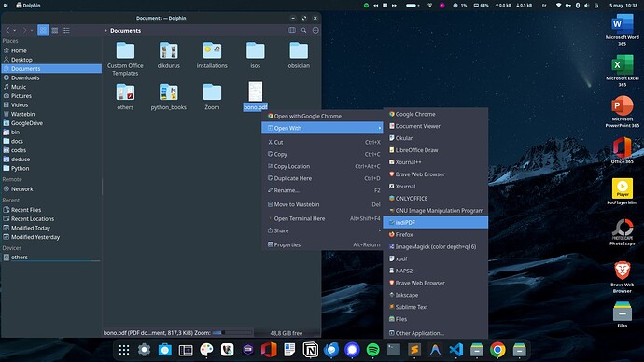The width and height of the screenshot is (644, 362).
Task: Click Dolphin's back navigation arrow
Action: pyautogui.click(x=7, y=31)
